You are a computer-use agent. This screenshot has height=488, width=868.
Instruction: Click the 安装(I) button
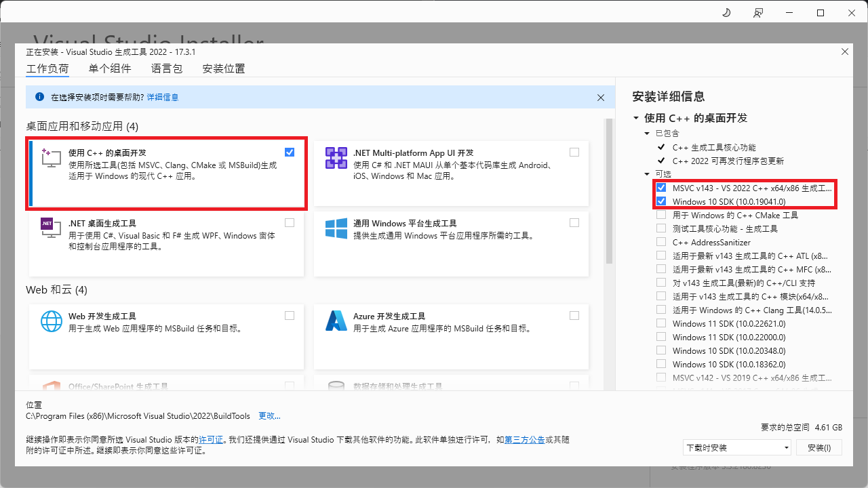[818, 447]
